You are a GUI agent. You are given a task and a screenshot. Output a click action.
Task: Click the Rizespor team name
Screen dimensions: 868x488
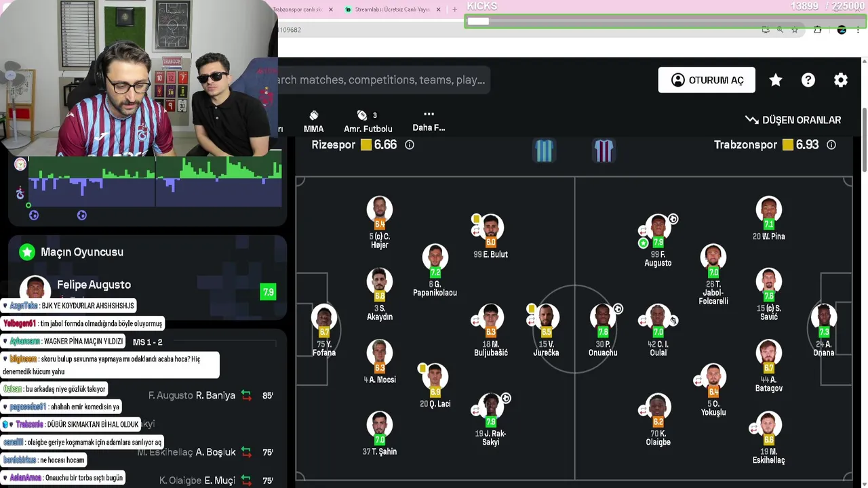tap(333, 145)
